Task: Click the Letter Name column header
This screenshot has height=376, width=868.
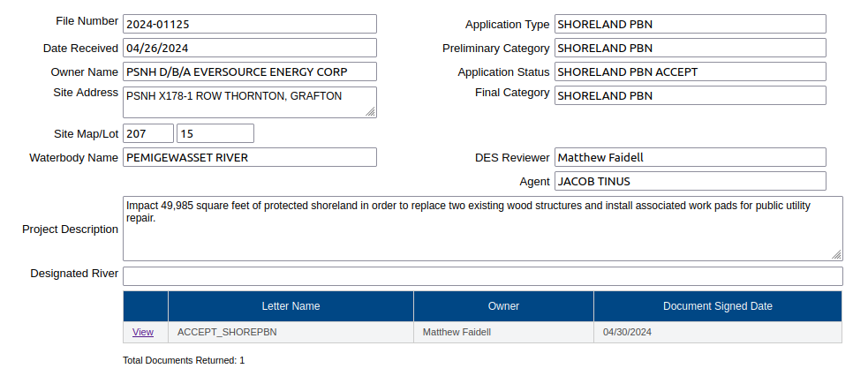Action: pyautogui.click(x=291, y=306)
